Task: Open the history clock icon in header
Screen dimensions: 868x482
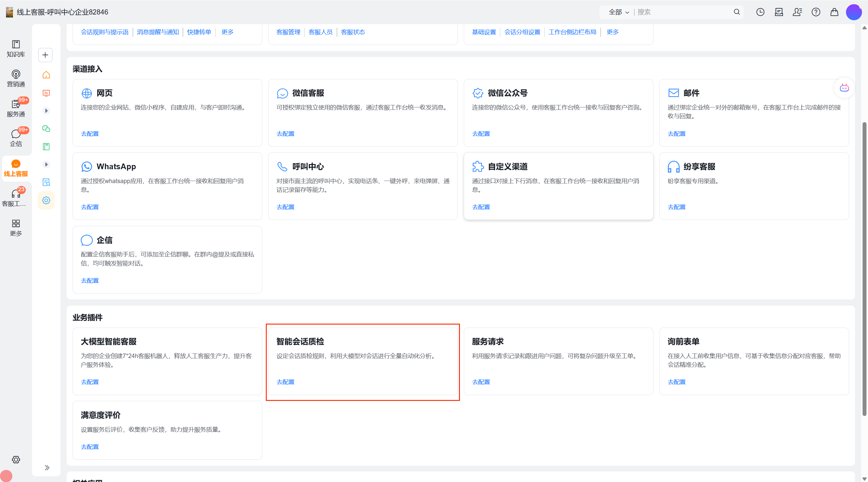Action: pyautogui.click(x=760, y=12)
